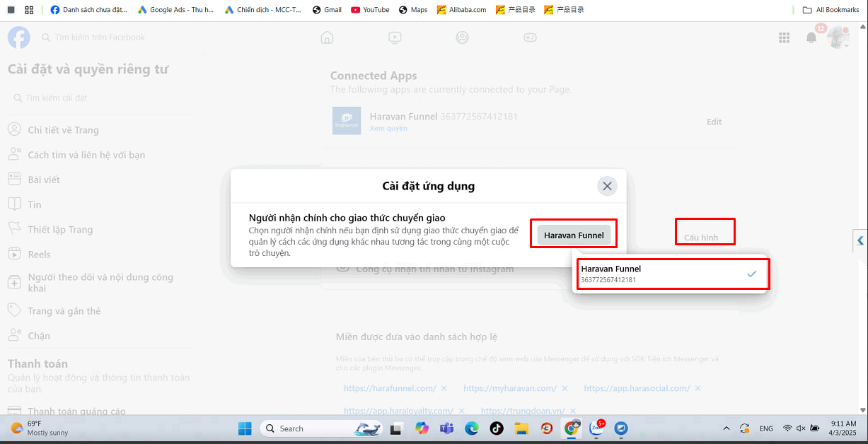The image size is (868, 444).
Task: Open the https://myharavan.com/ domain link
Action: (x=510, y=388)
